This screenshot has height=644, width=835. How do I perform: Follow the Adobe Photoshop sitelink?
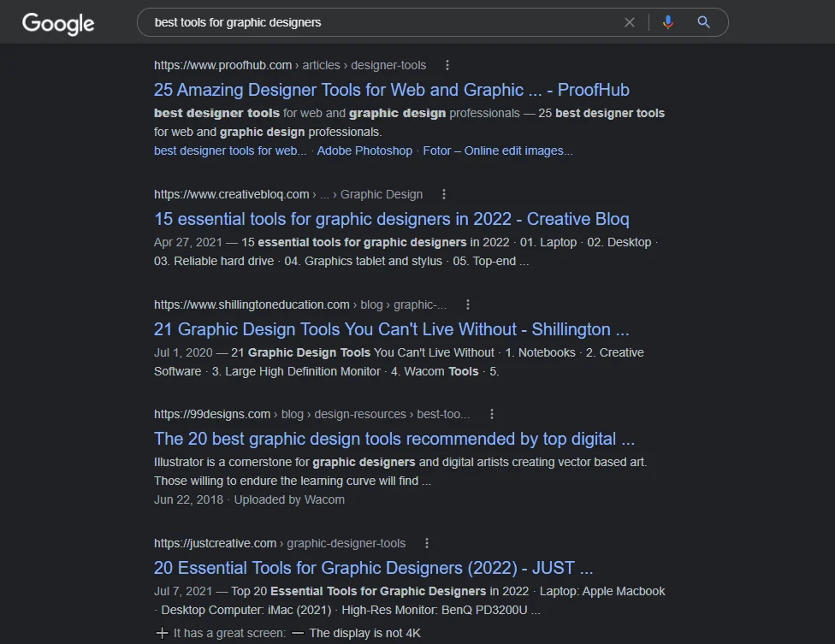(x=364, y=151)
